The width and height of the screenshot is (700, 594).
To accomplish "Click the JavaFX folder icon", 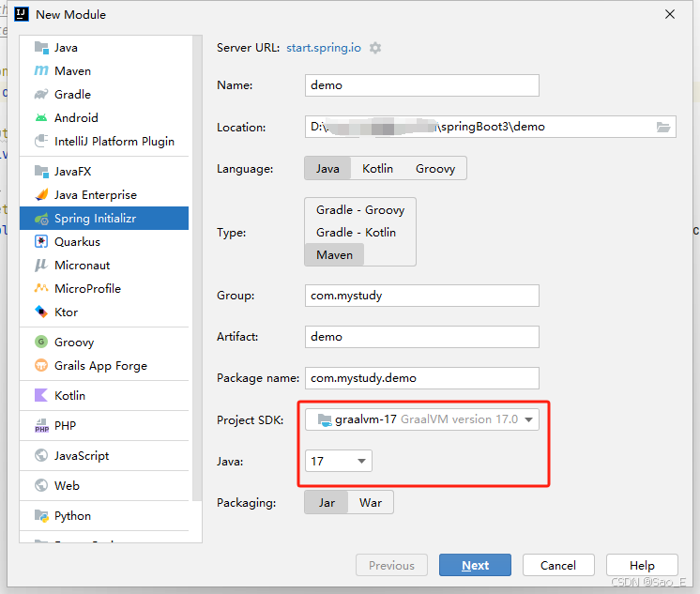I will click(41, 171).
